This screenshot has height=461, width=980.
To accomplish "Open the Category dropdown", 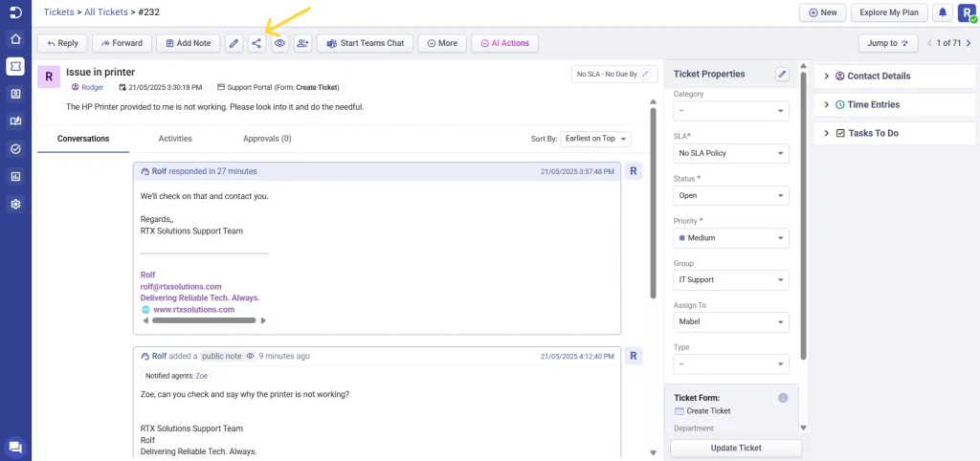I will tap(730, 111).
